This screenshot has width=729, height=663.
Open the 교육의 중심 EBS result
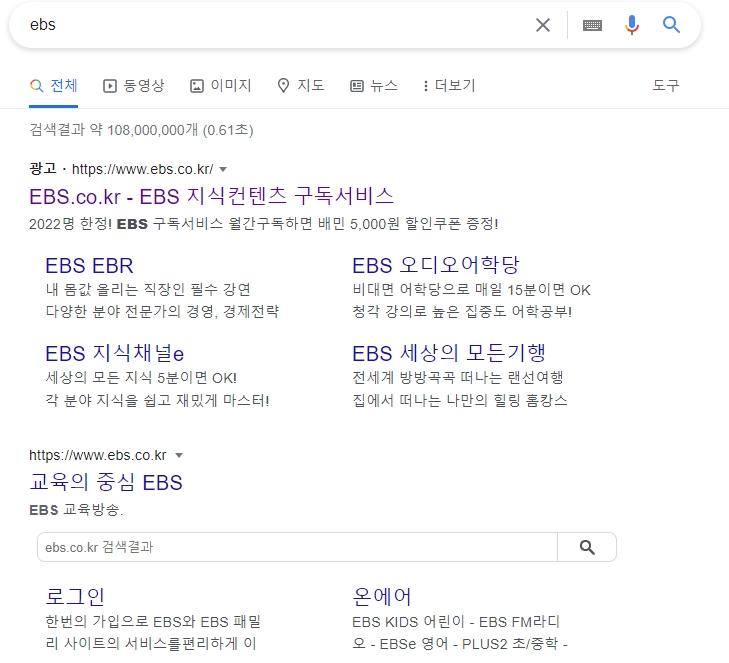106,483
